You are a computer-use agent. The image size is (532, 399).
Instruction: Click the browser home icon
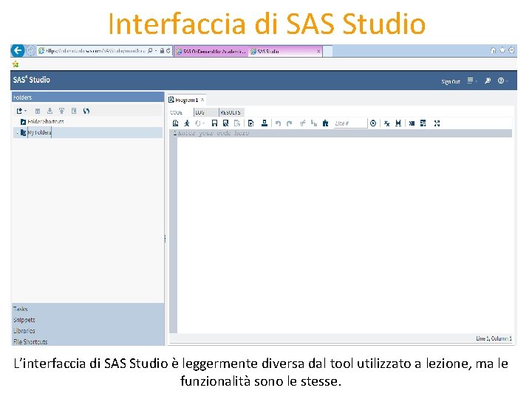pos(494,50)
